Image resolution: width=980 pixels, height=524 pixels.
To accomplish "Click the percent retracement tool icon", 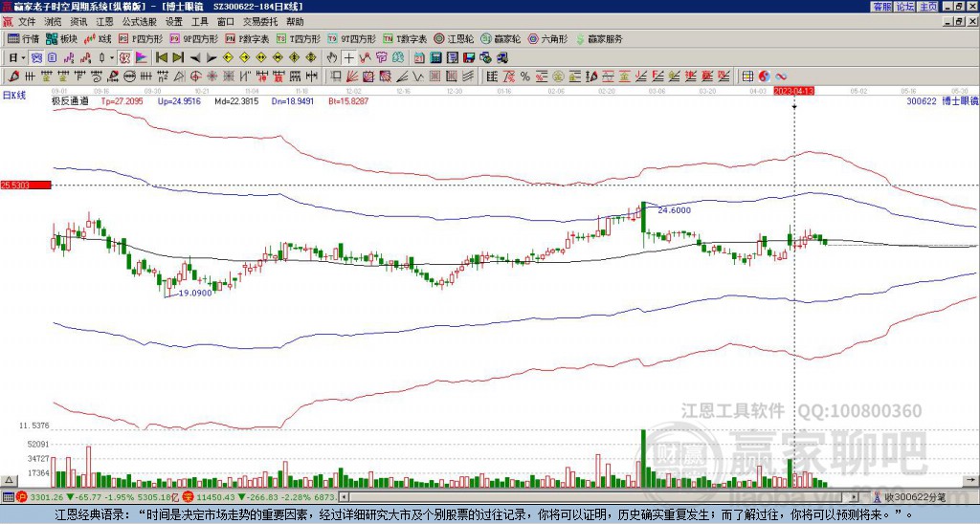I will pyautogui.click(x=525, y=76).
